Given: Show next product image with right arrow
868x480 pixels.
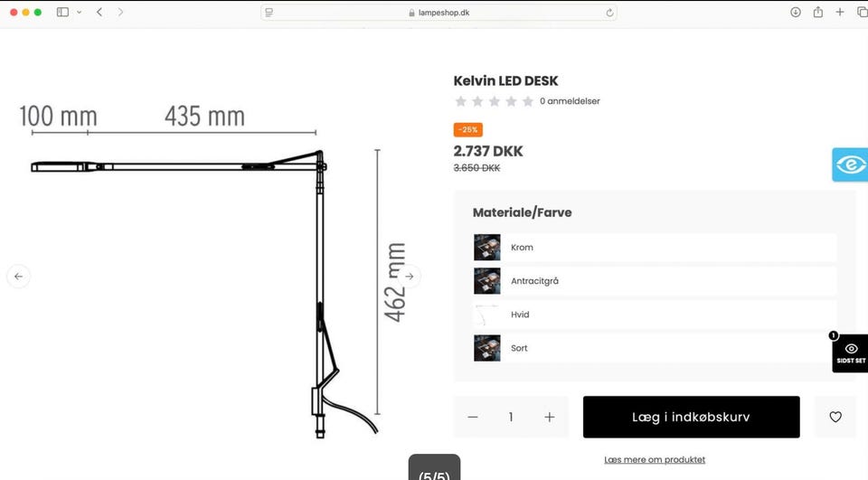Looking at the screenshot, I should click(x=409, y=277).
